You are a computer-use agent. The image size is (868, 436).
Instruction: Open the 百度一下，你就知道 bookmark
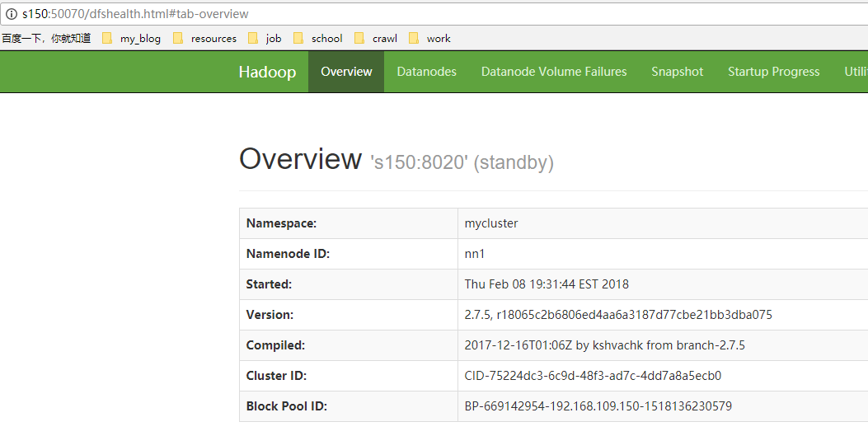(46, 38)
